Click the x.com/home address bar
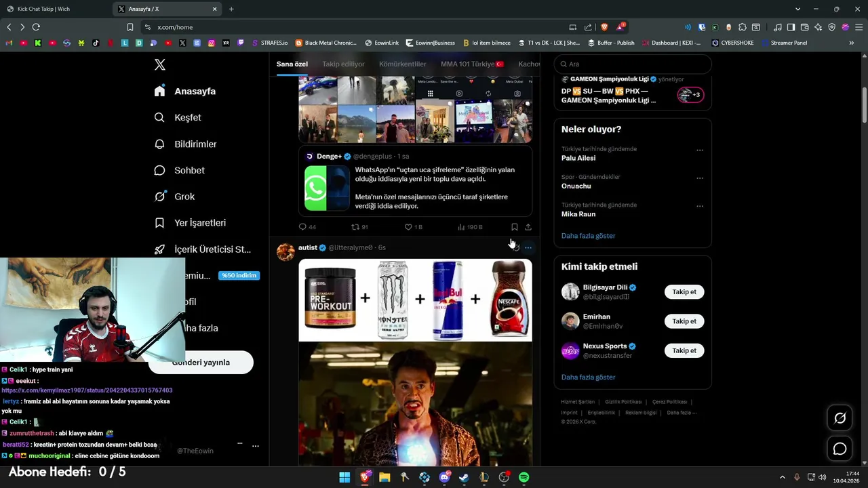 coord(353,27)
